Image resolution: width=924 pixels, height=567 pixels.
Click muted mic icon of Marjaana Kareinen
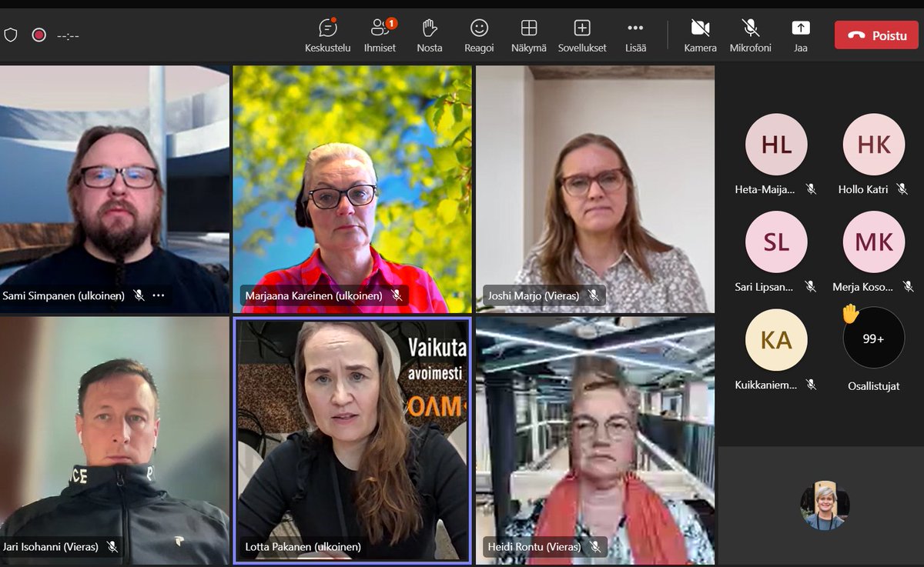397,295
